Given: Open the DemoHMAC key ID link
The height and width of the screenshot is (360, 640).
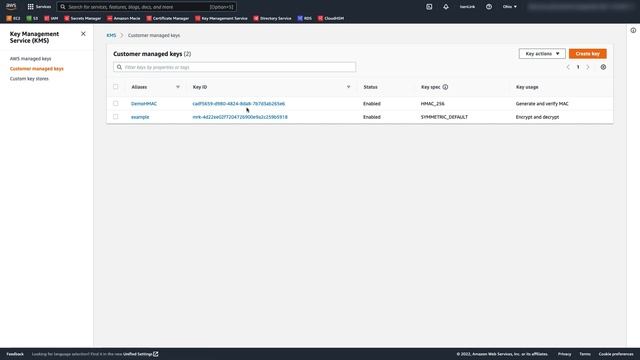Looking at the screenshot, I should pyautogui.click(x=239, y=104).
